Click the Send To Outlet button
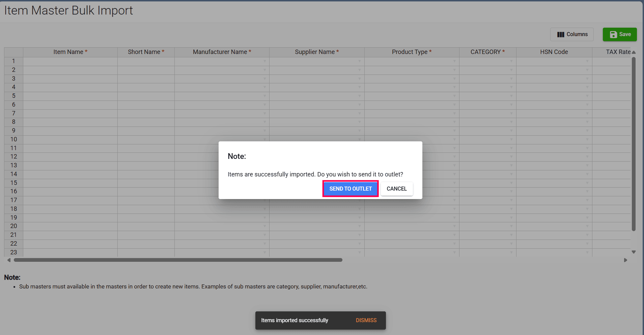The width and height of the screenshot is (644, 335). tap(351, 189)
